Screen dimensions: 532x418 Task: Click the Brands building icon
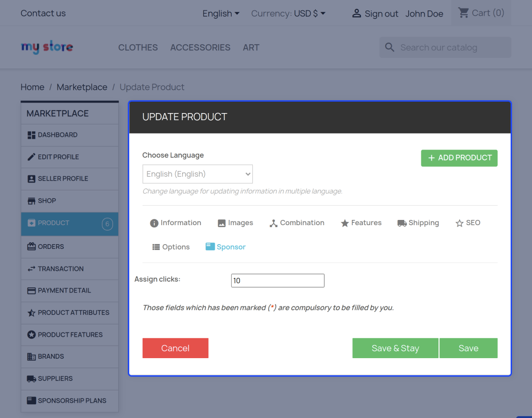(31, 357)
